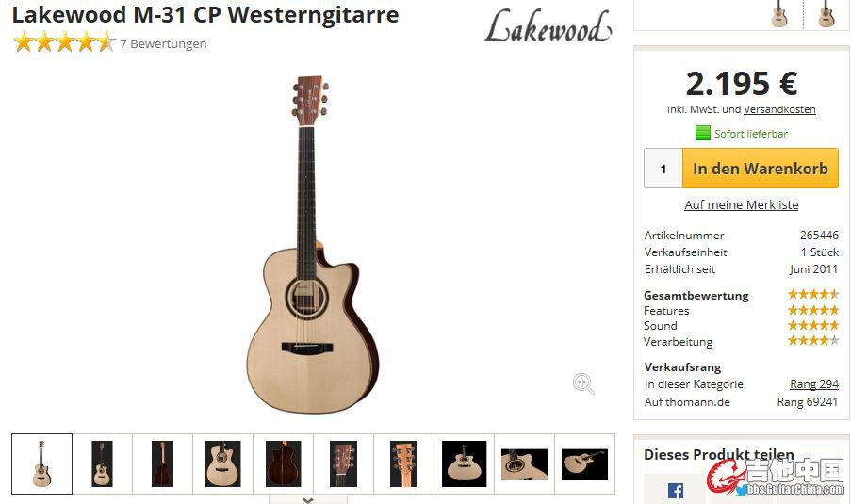The width and height of the screenshot is (851, 504).
Task: Share the product via the Facebook icon
Action: (675, 491)
